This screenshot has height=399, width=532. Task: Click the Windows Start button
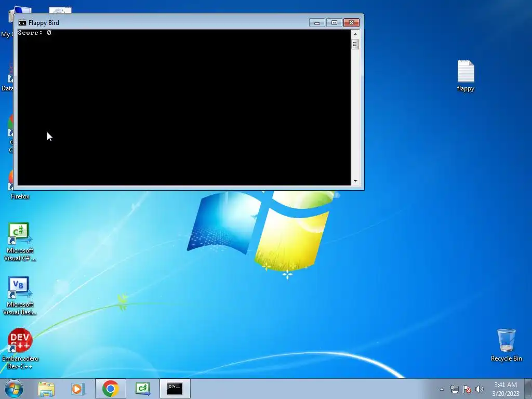pyautogui.click(x=14, y=389)
